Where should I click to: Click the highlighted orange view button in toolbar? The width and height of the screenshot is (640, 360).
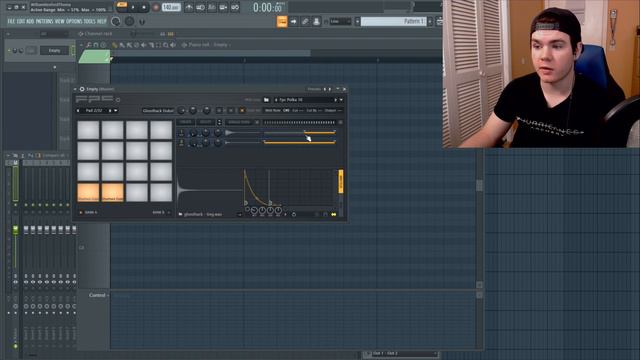click(x=282, y=21)
